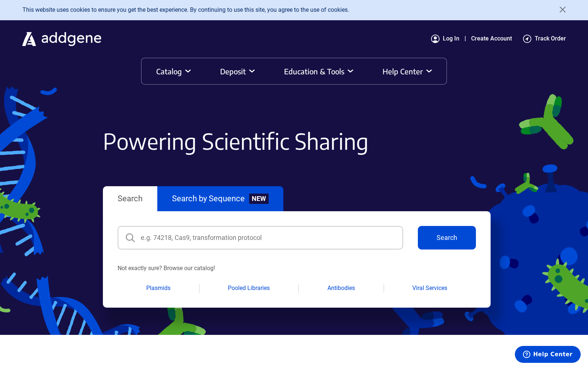The height and width of the screenshot is (368, 588).
Task: Dismiss the cookie notice banner
Action: (x=562, y=10)
